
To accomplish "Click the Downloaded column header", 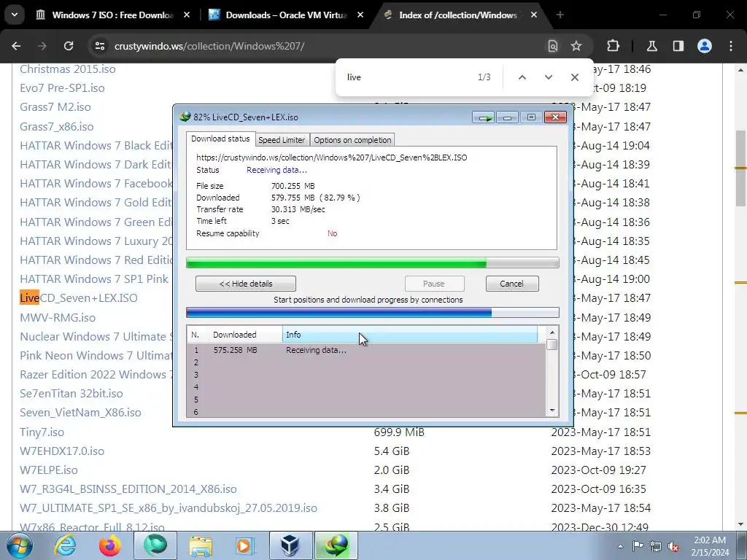I will click(x=245, y=335).
